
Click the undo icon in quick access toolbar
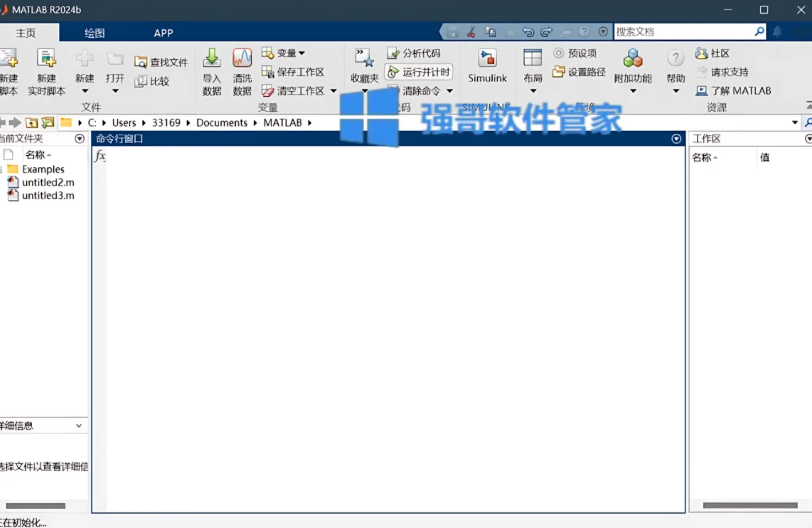pos(528,32)
